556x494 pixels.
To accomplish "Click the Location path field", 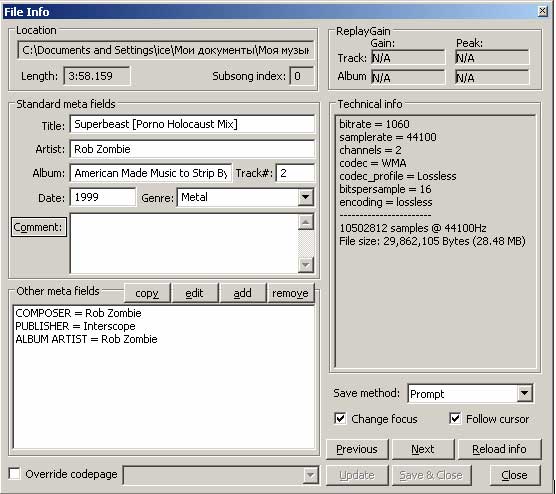I will coord(166,50).
